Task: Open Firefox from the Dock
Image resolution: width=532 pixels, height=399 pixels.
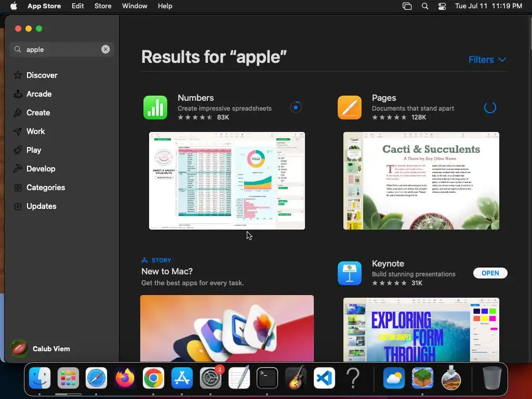Action: [125, 378]
